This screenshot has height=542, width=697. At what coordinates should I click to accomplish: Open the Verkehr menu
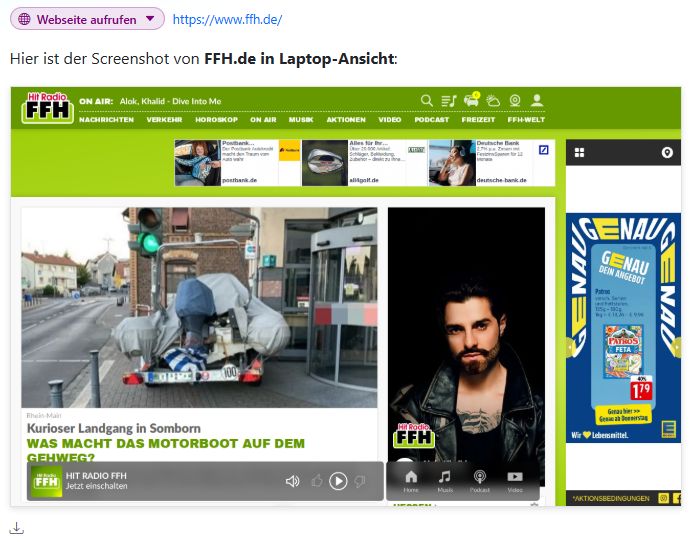[164, 120]
